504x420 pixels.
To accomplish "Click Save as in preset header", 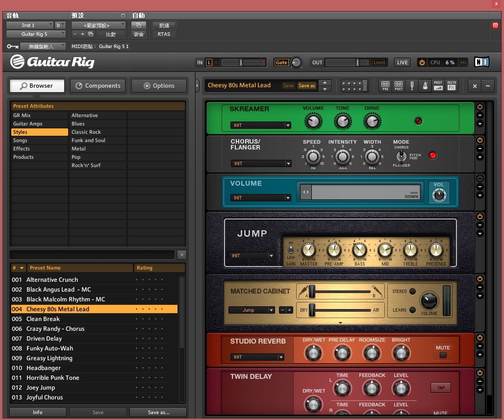I will coord(306,85).
